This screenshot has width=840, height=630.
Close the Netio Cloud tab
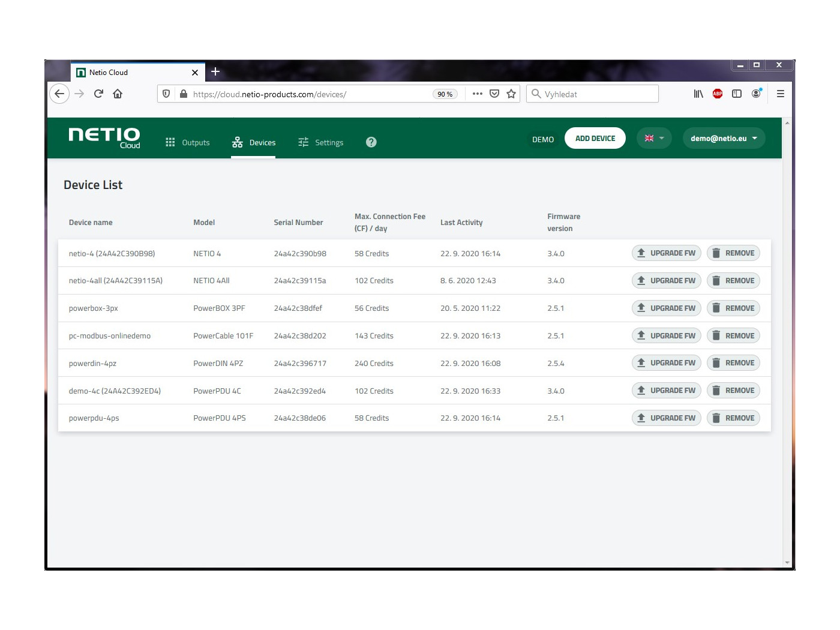click(x=195, y=73)
